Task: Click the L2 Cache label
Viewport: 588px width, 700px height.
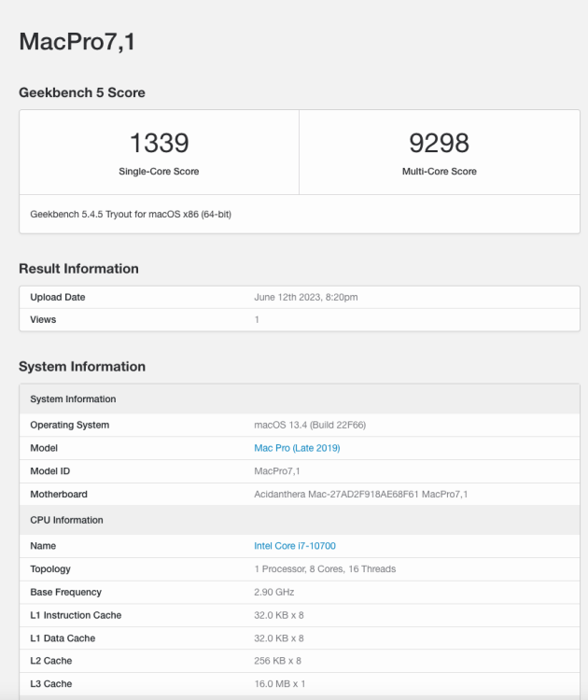Action: click(x=51, y=661)
